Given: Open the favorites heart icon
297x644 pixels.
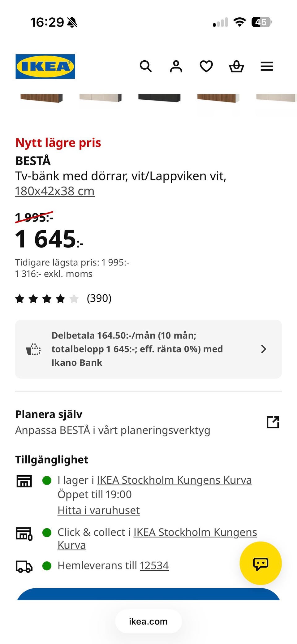Looking at the screenshot, I should [x=206, y=66].
